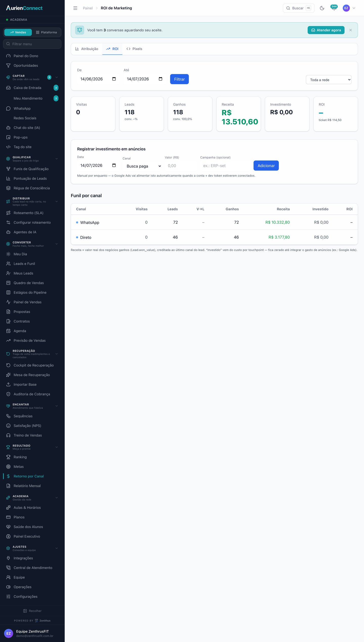Open Configurações menu item

tap(32, 597)
